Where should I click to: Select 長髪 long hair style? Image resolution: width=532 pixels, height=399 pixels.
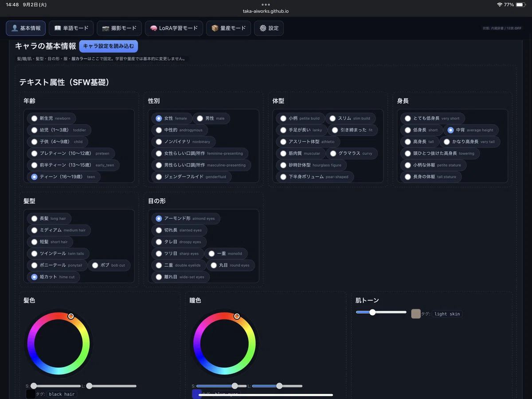[49, 219]
